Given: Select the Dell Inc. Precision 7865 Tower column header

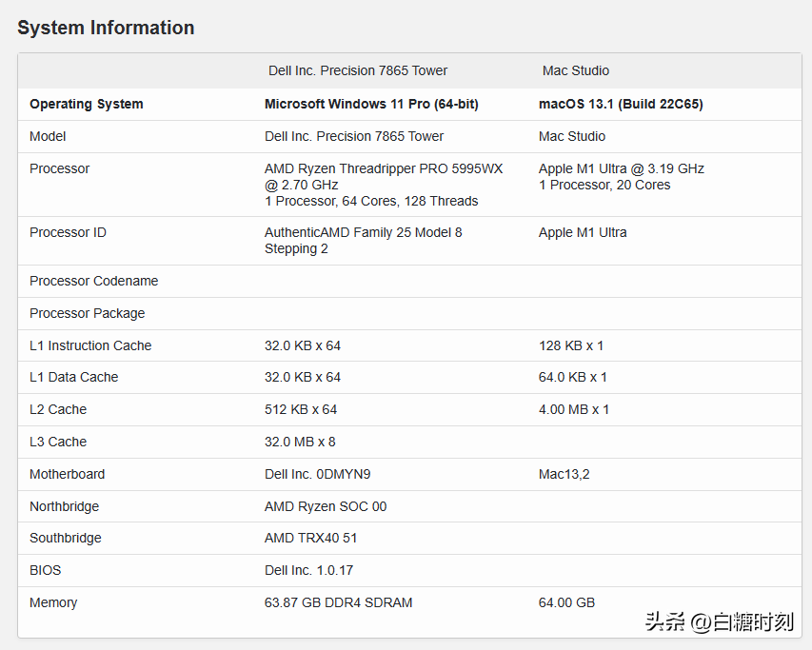Looking at the screenshot, I should [x=358, y=70].
